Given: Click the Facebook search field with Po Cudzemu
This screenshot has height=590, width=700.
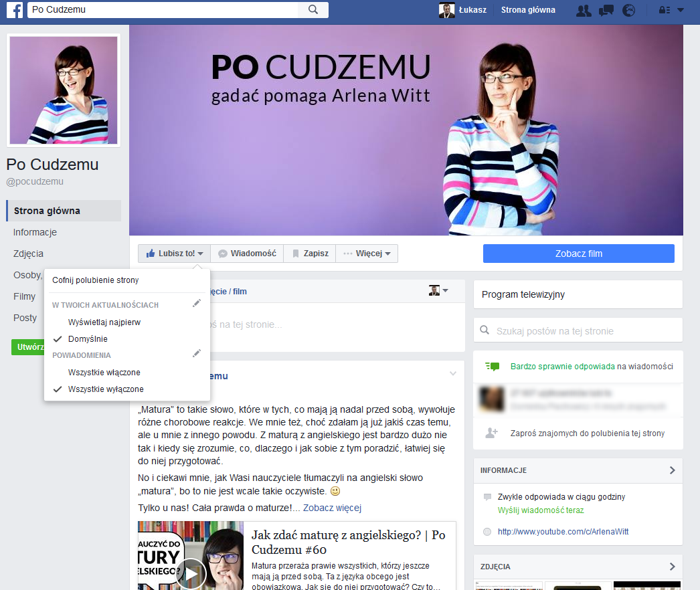Looking at the screenshot, I should [x=163, y=10].
